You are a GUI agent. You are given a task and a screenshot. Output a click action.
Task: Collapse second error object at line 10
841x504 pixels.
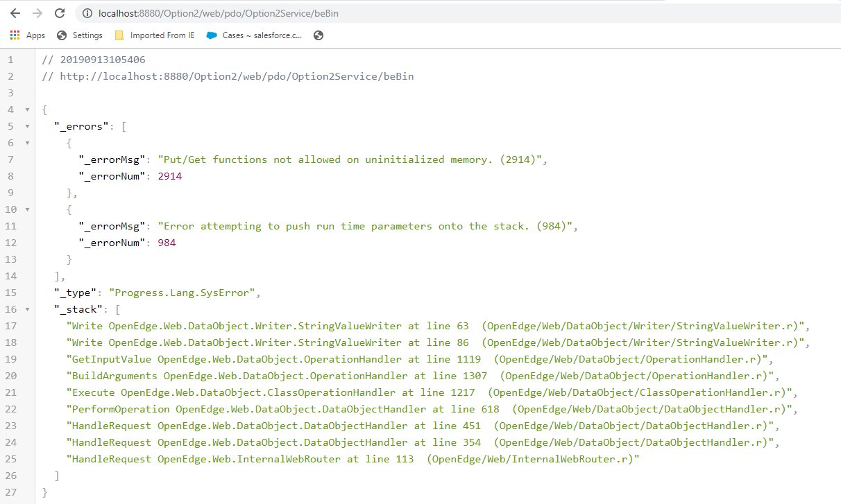[x=27, y=209]
